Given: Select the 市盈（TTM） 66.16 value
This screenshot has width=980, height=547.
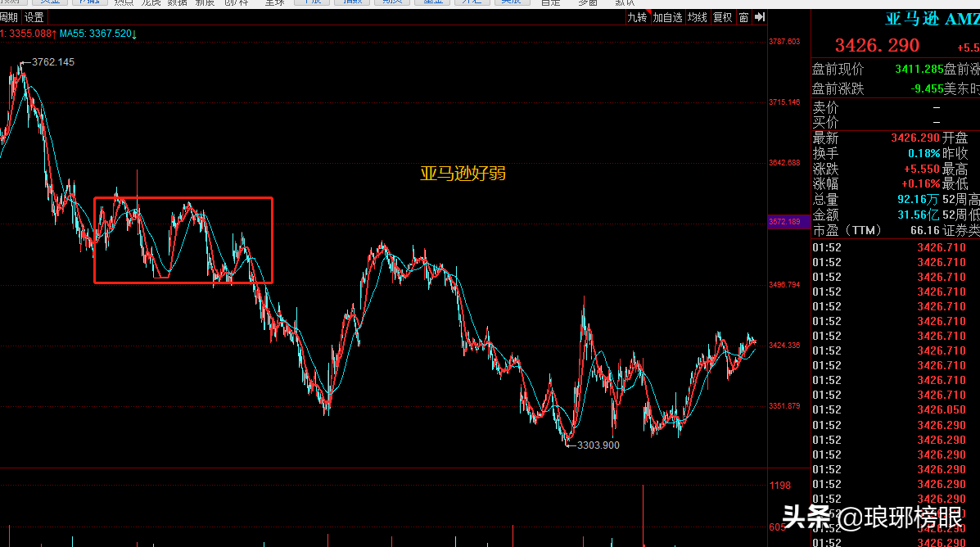Looking at the screenshot, I should 925,230.
